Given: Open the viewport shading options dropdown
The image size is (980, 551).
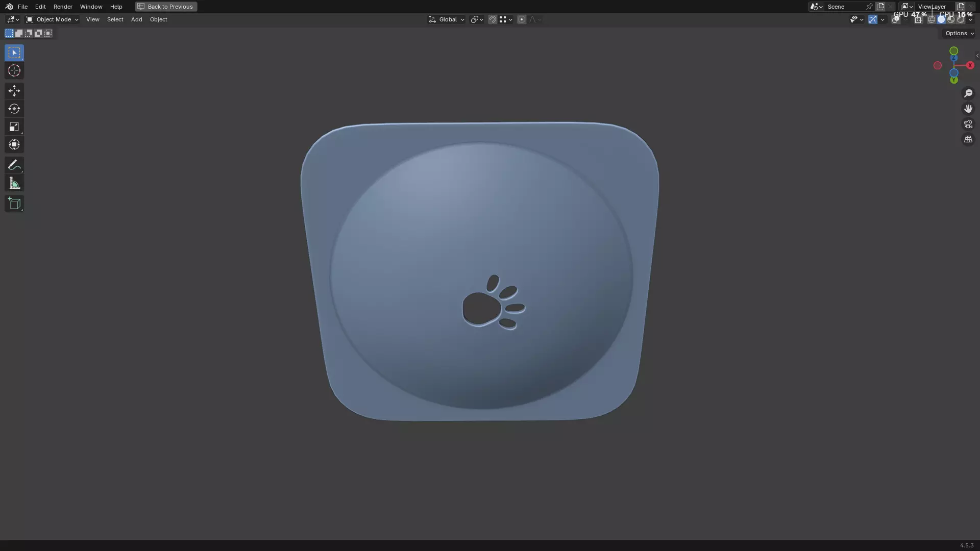Looking at the screenshot, I should tap(970, 19).
